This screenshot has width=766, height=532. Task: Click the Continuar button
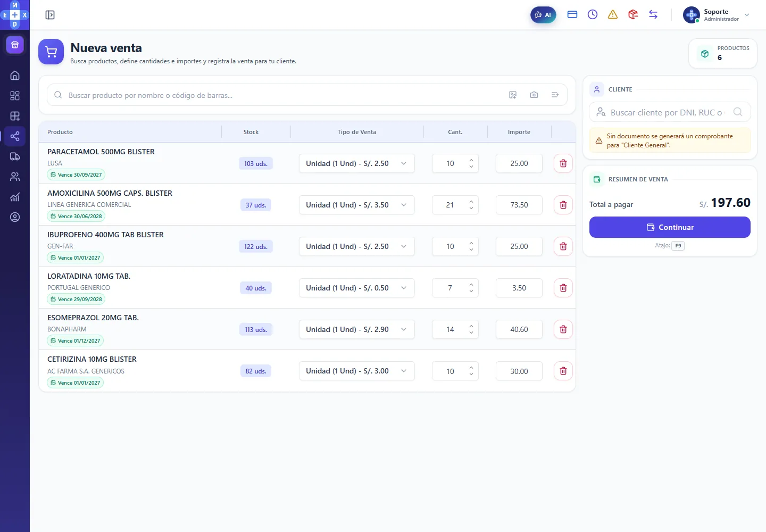(670, 227)
